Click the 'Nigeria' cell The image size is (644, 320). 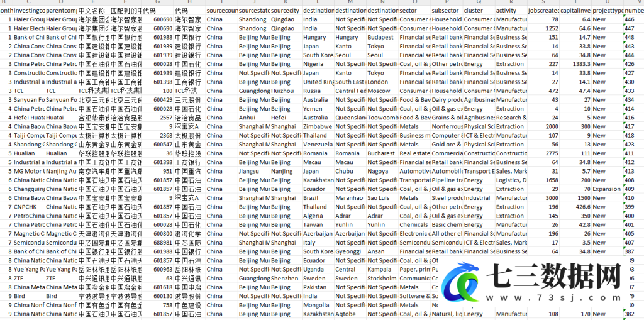pyautogui.click(x=318, y=64)
